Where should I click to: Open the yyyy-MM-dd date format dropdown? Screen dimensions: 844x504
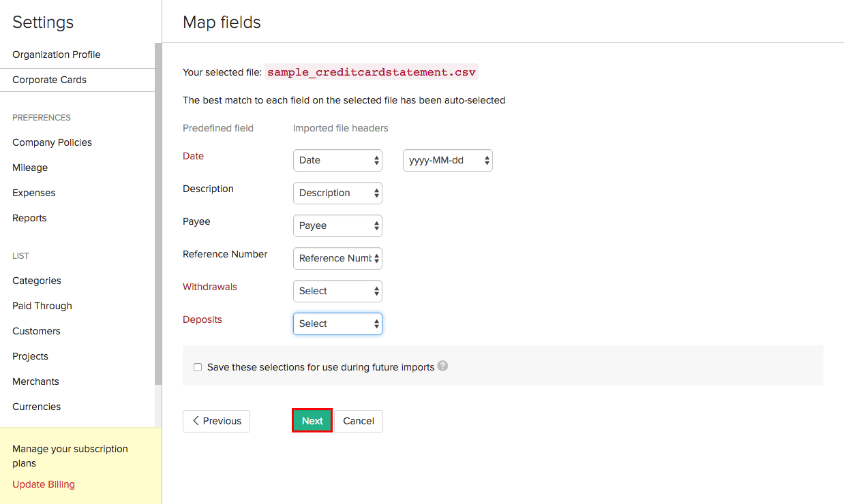click(x=447, y=161)
